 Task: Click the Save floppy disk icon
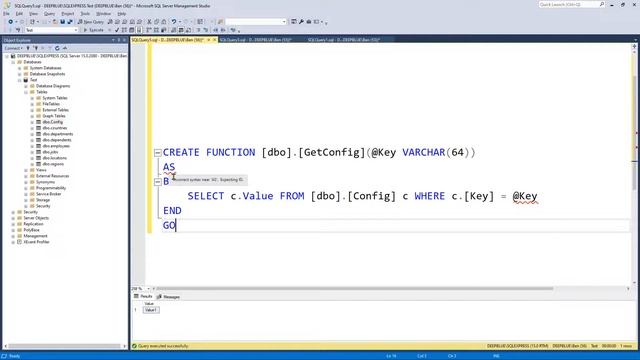coord(62,22)
